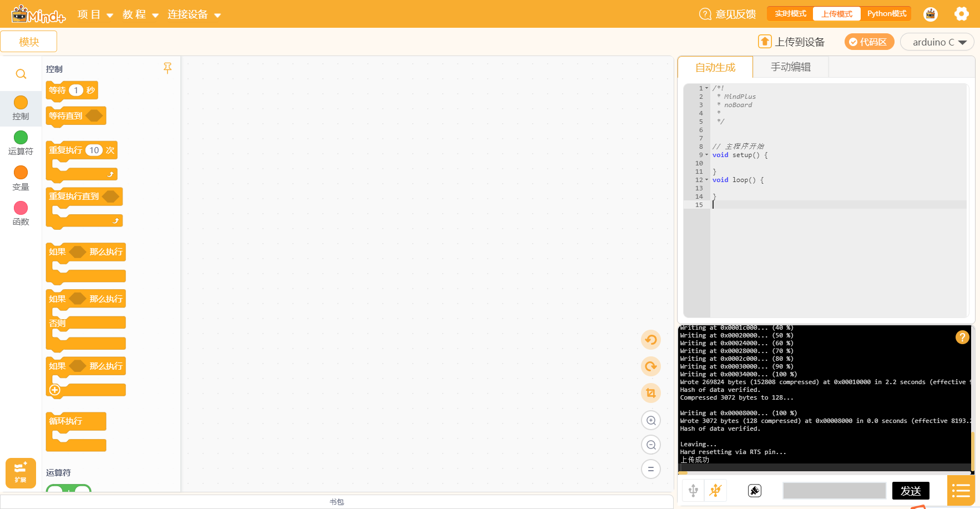This screenshot has height=509, width=980.
Task: Click the upload arrow icon beside 上传到设备
Action: (765, 42)
